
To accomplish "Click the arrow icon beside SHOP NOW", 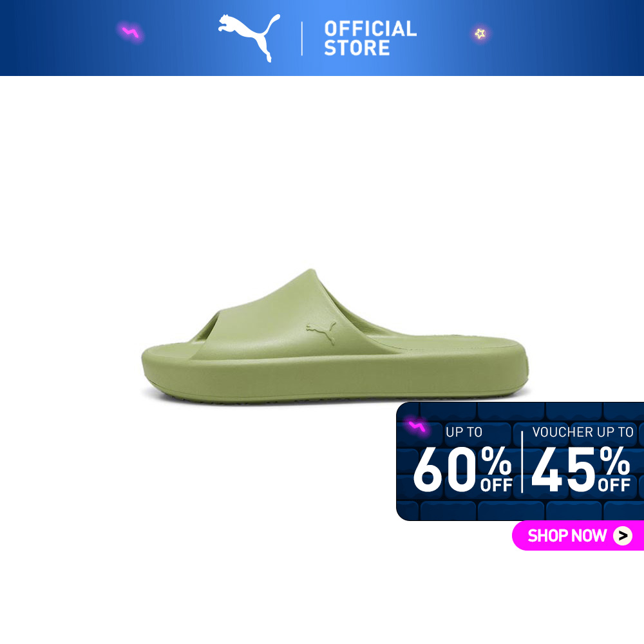I will click(x=623, y=536).
